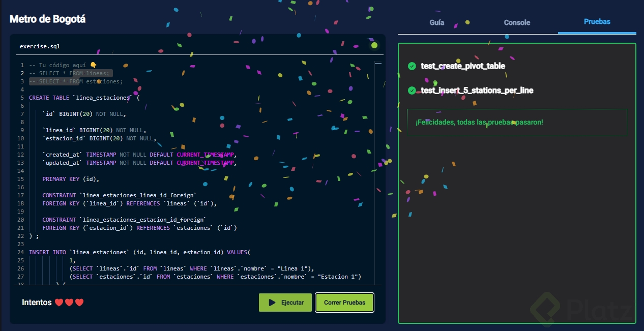
Task: Click the first Intentos heart icon
Action: point(58,303)
